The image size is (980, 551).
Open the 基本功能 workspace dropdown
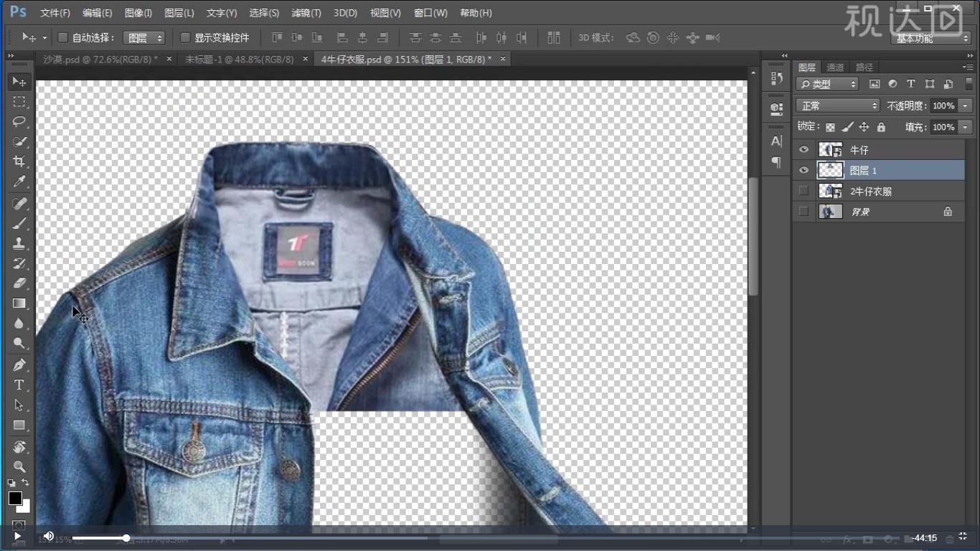click(x=931, y=38)
